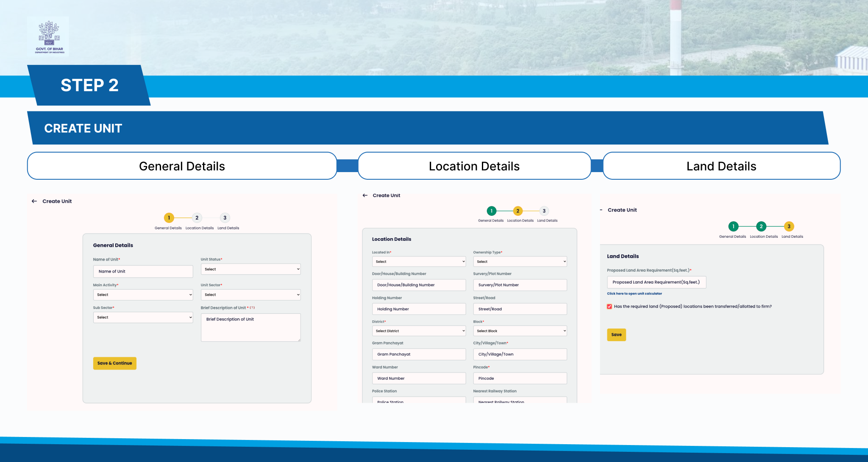Click the Name of Unit input field

(143, 271)
